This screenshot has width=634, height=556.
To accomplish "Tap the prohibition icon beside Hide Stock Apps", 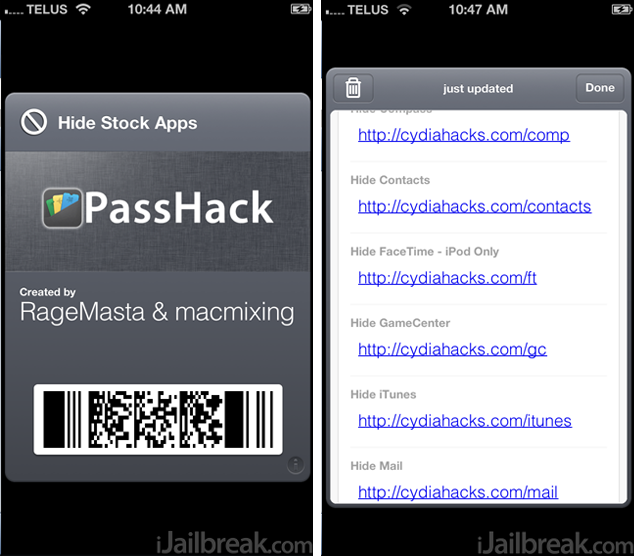I will [x=34, y=122].
